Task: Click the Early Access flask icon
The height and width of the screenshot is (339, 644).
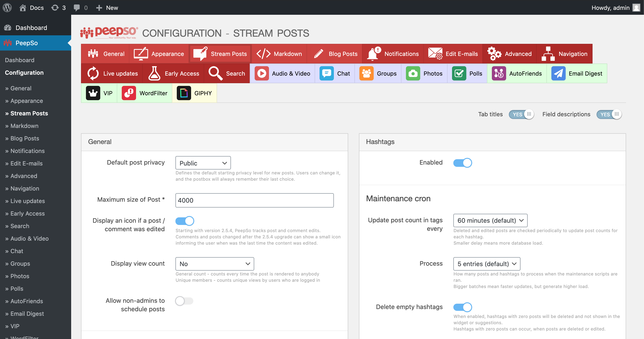Action: point(154,73)
